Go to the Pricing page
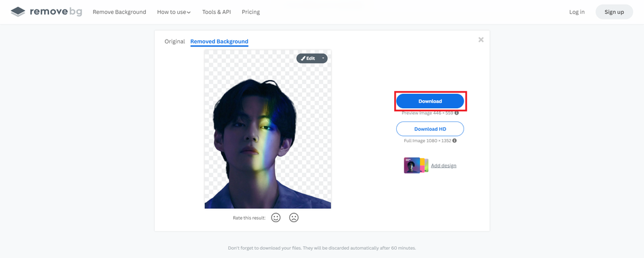 (x=250, y=12)
